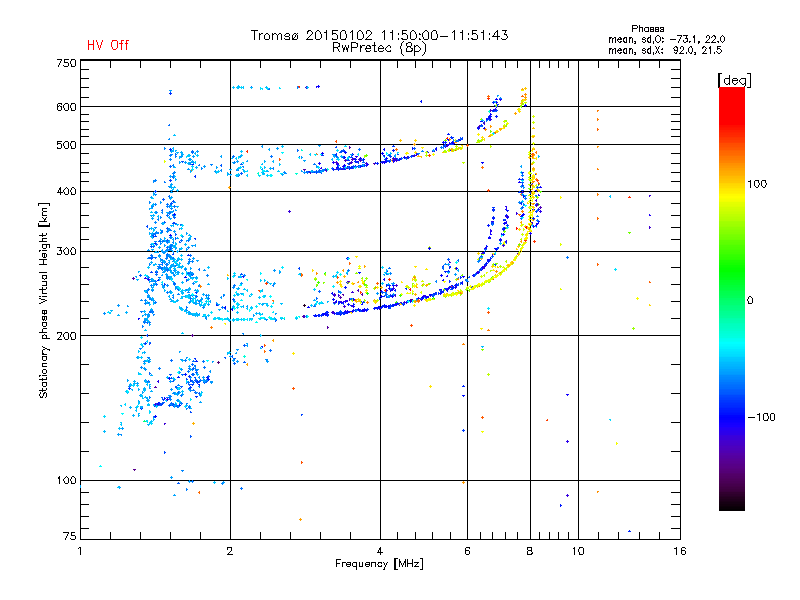
Task: Select the plot title 'Tromsø 20150102 11:50:00-11:51:43'
Action: click(379, 35)
